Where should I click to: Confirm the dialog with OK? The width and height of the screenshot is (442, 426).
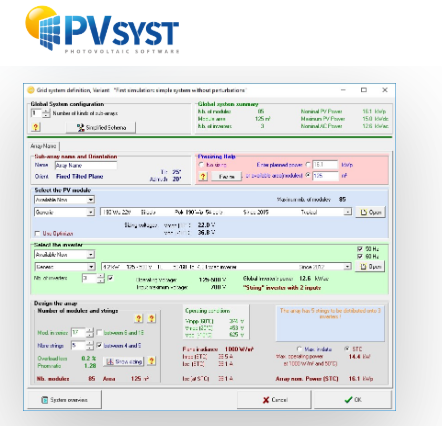point(352,400)
